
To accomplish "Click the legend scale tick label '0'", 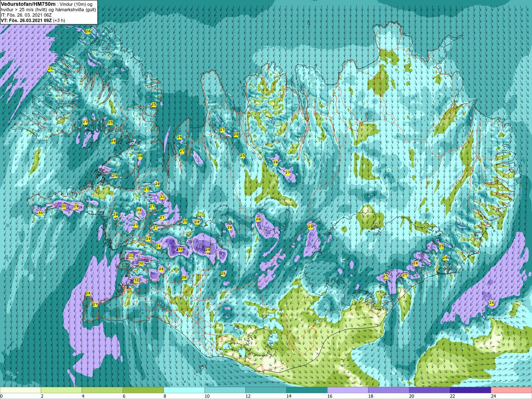I will [1, 396].
